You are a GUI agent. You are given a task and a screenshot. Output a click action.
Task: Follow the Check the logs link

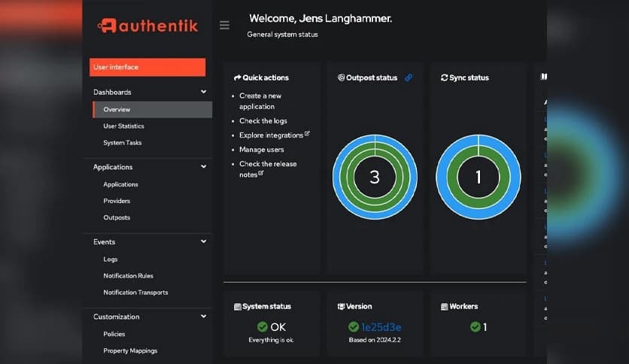[x=263, y=120]
